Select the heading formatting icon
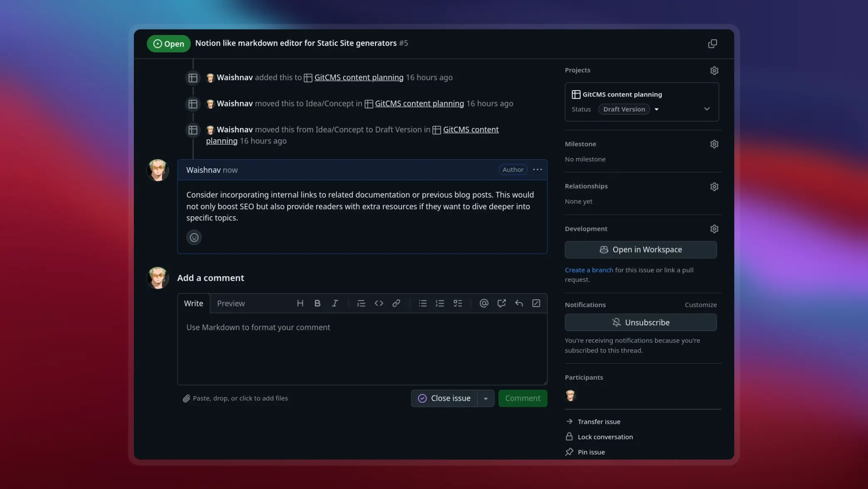Image resolution: width=868 pixels, height=489 pixels. pos(300,303)
